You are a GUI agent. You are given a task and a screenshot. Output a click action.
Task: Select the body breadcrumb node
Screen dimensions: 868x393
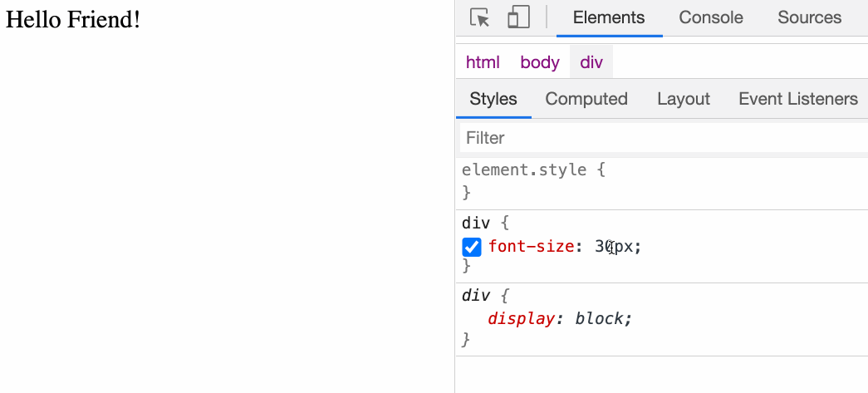[540, 62]
